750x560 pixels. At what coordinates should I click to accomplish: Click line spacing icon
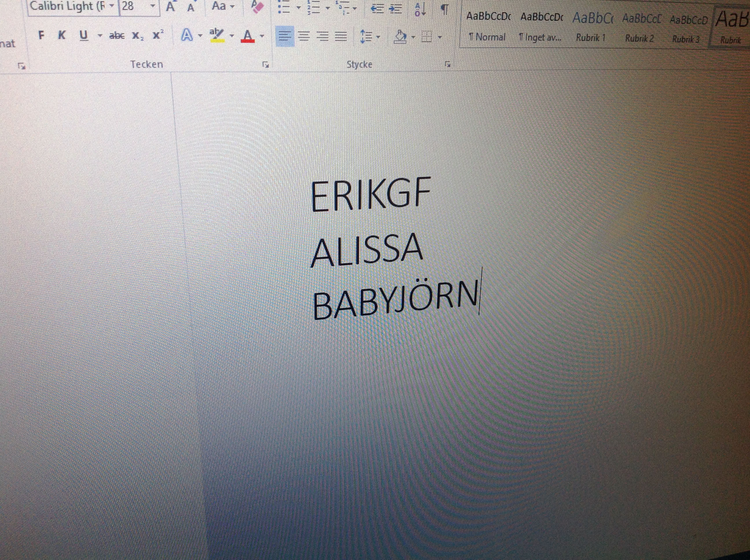point(366,36)
